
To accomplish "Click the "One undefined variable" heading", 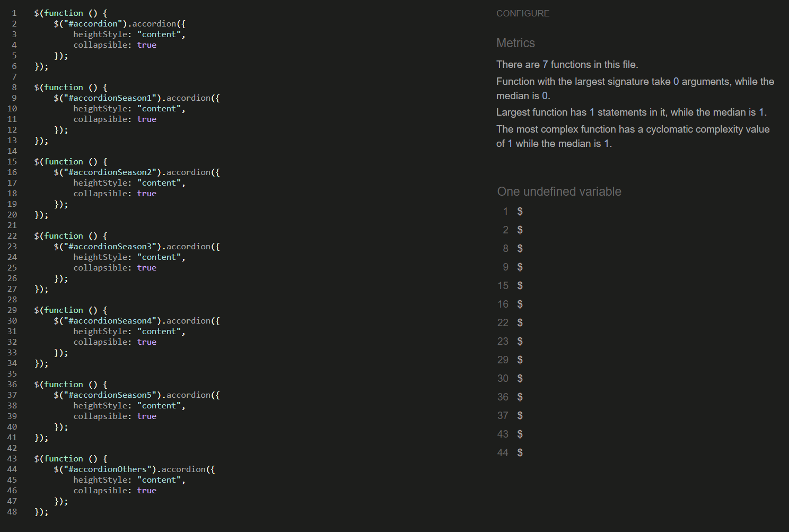I will pyautogui.click(x=559, y=192).
